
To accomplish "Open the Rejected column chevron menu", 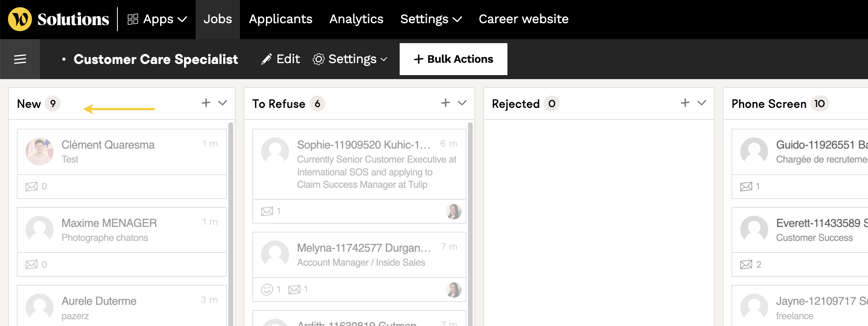I will [702, 103].
